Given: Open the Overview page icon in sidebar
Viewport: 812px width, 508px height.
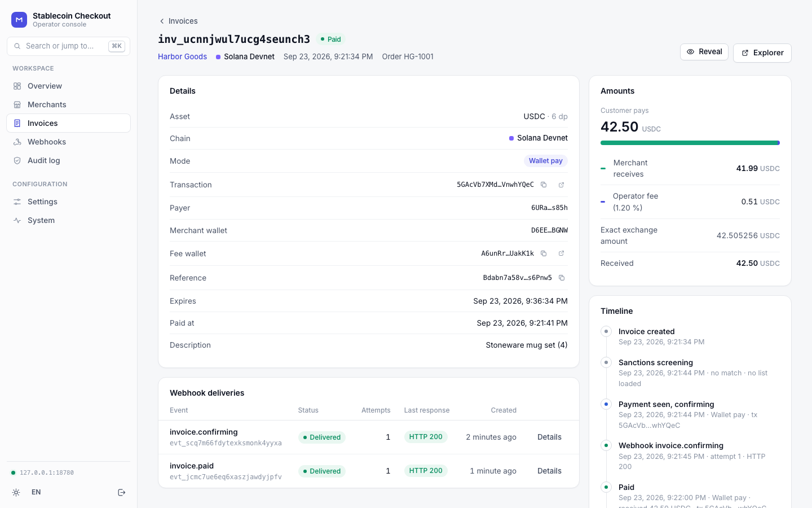Looking at the screenshot, I should [x=17, y=86].
